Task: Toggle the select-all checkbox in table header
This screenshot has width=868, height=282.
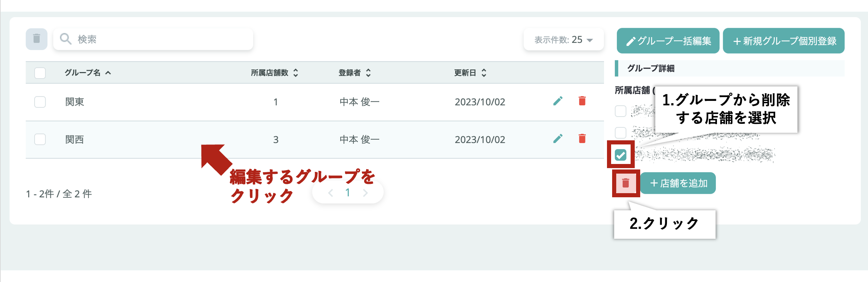Action: point(40,73)
